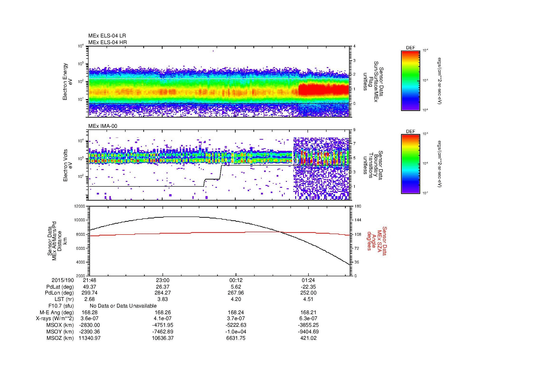Viewport: 555px width, 392px height.
Task: Click the '00:12' time tick label
Action: [x=236, y=280]
